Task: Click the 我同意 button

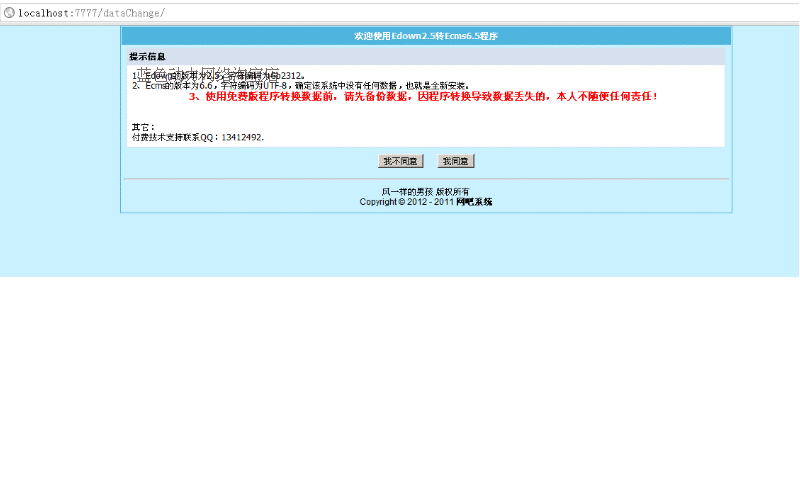Action: (x=456, y=161)
